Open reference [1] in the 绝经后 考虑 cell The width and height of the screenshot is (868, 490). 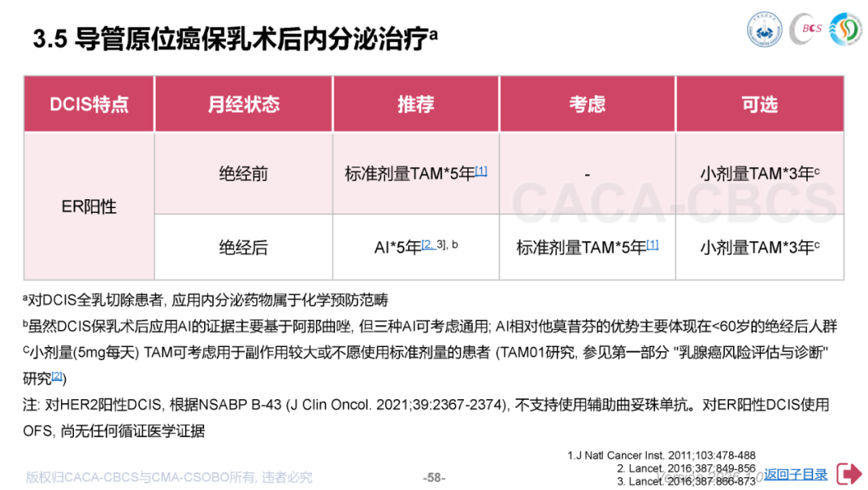[x=653, y=244]
